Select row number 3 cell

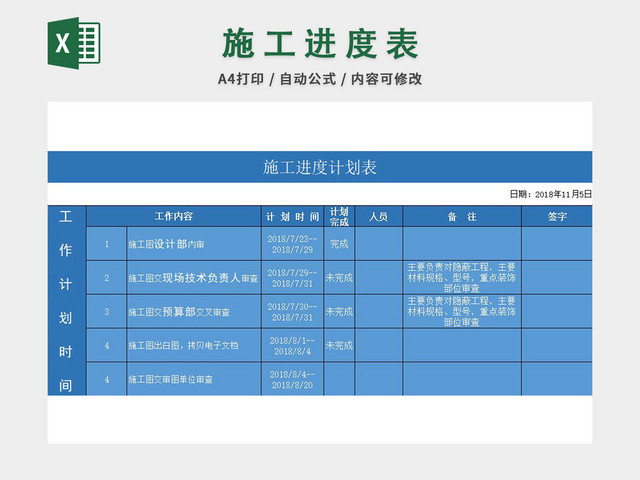click(107, 312)
